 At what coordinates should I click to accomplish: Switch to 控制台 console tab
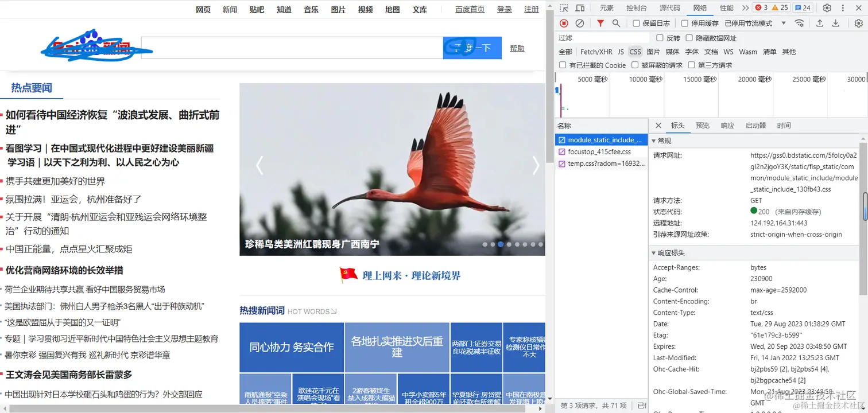tap(637, 8)
